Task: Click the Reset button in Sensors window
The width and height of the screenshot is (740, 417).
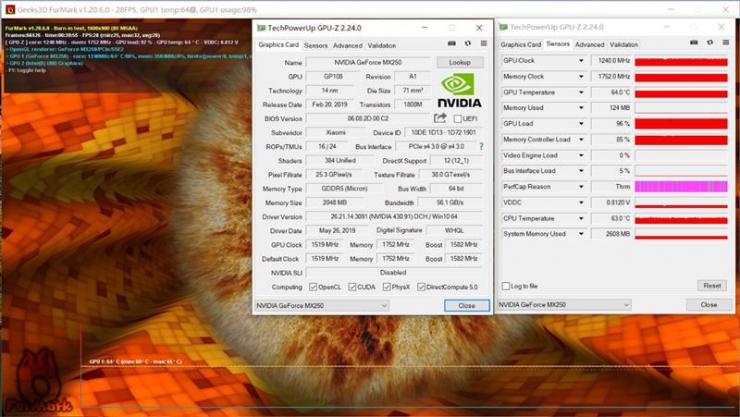Action: 712,285
